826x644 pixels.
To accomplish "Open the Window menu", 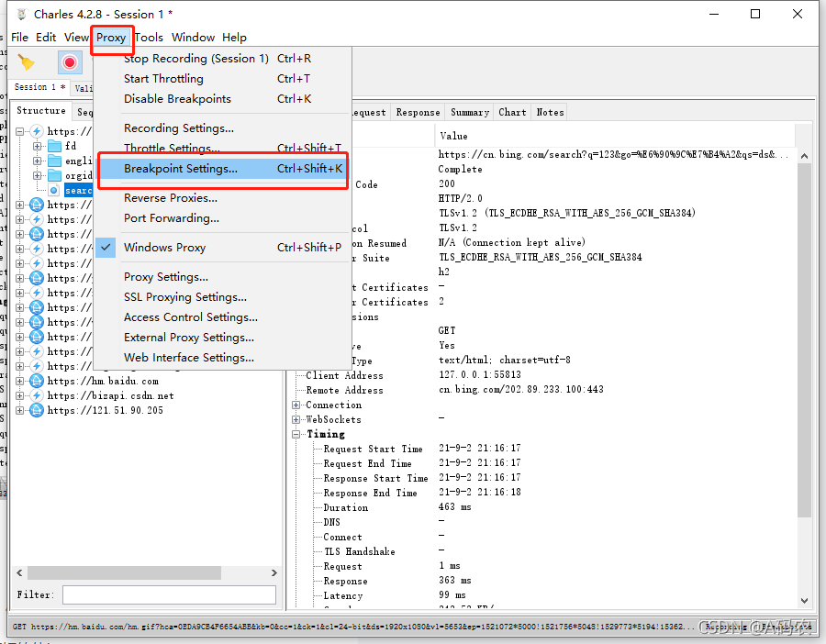I will pyautogui.click(x=193, y=38).
